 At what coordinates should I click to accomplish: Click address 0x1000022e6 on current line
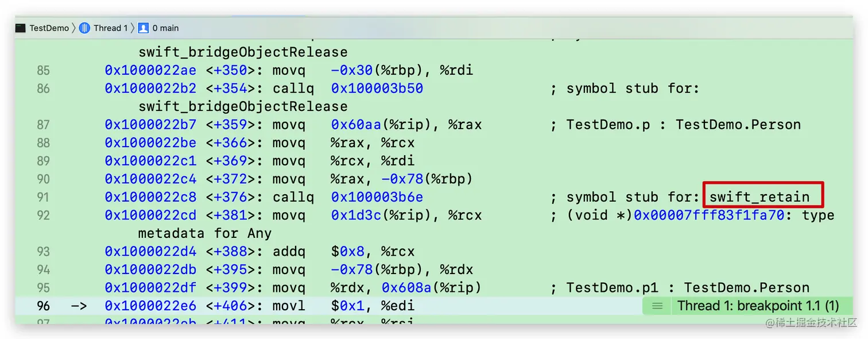[x=150, y=306]
